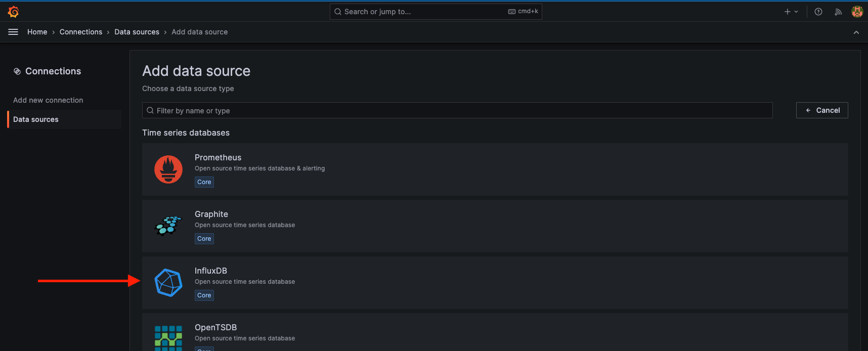
Task: Select Data sources in sidebar
Action: tap(36, 119)
